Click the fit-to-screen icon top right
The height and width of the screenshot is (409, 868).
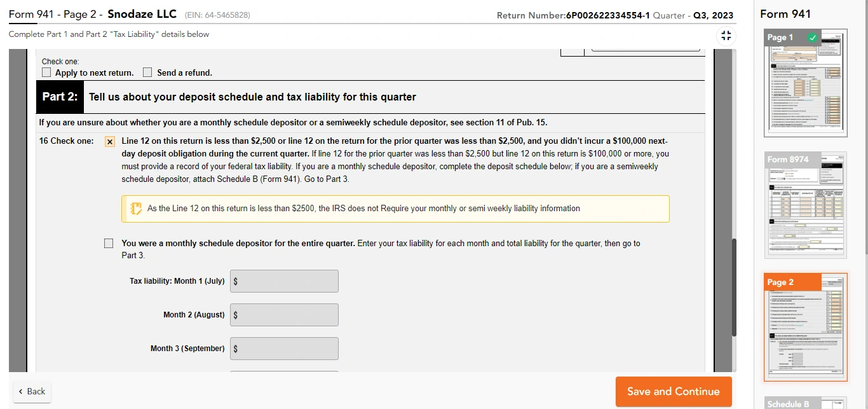[726, 36]
